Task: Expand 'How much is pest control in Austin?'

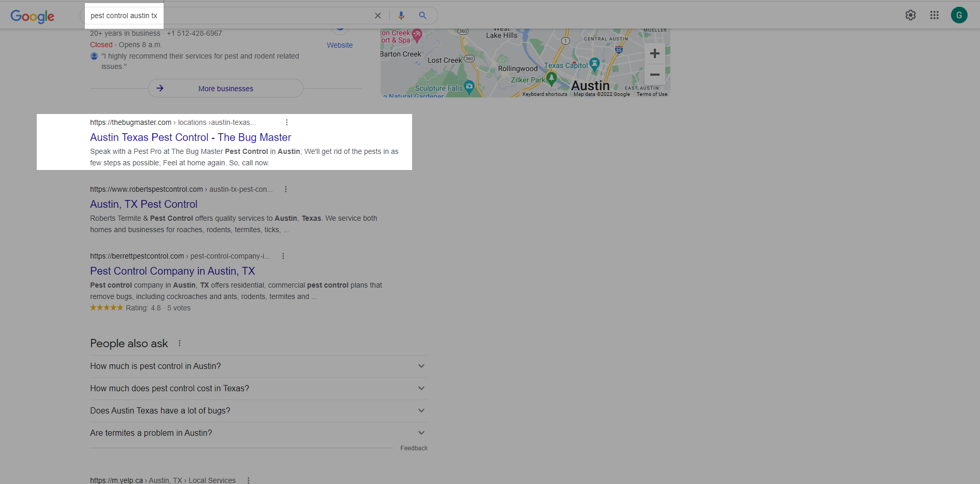Action: (x=421, y=366)
